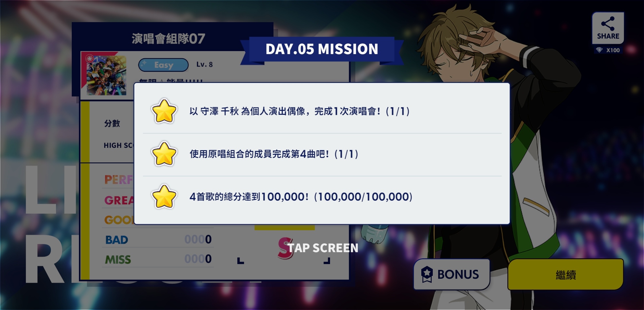Image resolution: width=644 pixels, height=310 pixels.
Task: Click the star beside the fourth song mission
Action: 164,154
